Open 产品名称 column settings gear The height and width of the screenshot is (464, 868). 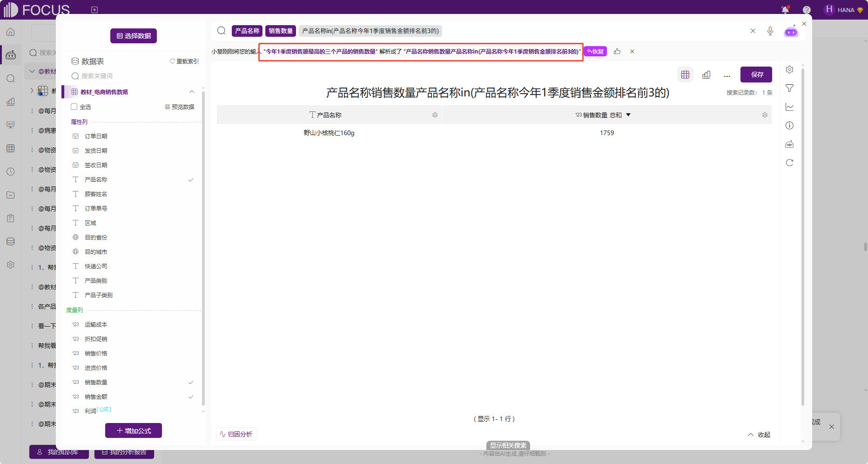[x=435, y=115]
